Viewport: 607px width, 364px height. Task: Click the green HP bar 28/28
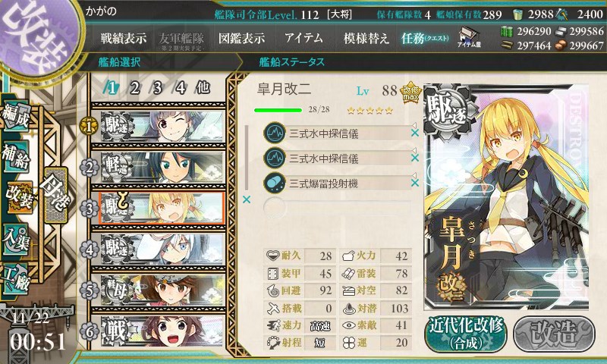click(x=278, y=110)
